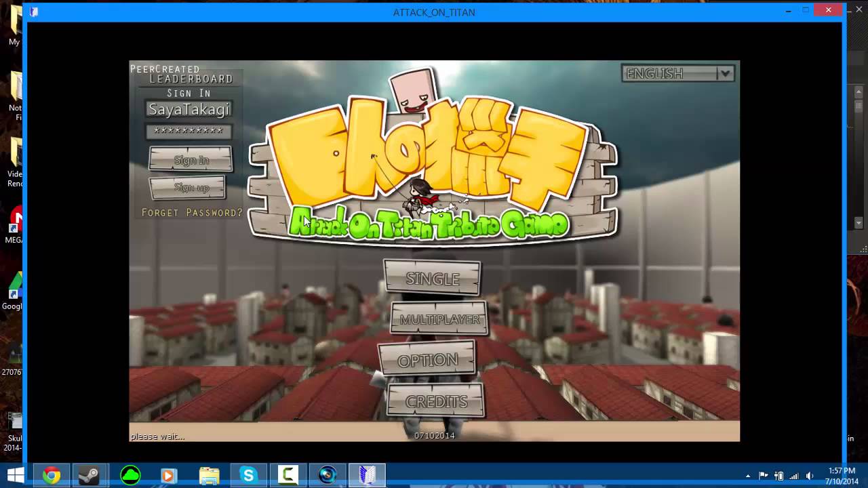The width and height of the screenshot is (868, 488).
Task: Open File Explorer from the taskbar
Action: point(209,476)
